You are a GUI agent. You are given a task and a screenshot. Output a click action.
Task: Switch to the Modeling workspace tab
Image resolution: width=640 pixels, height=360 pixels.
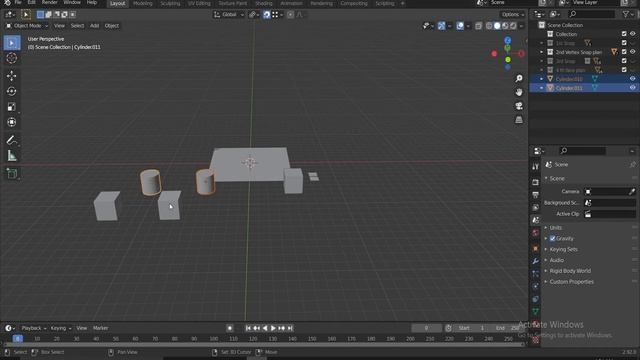click(142, 3)
